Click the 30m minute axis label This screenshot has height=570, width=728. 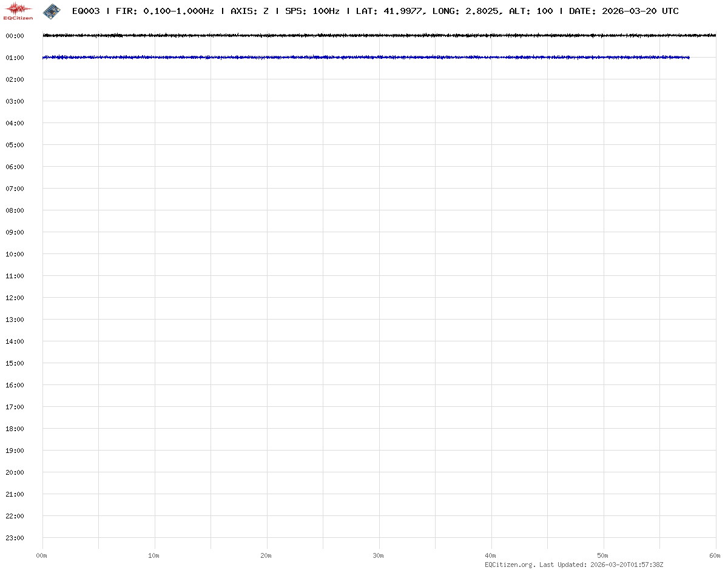(379, 555)
